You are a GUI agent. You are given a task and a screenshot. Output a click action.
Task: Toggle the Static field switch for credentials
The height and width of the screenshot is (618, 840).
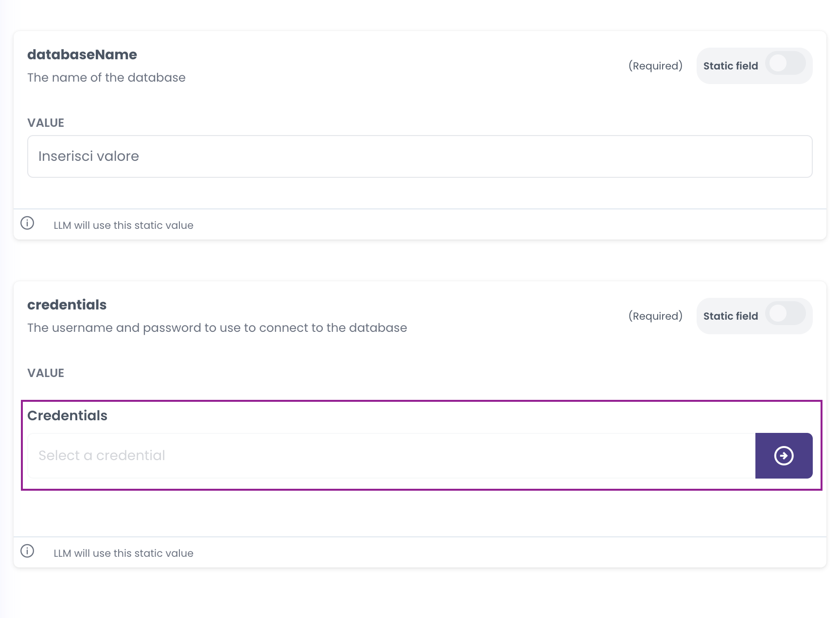[786, 314]
